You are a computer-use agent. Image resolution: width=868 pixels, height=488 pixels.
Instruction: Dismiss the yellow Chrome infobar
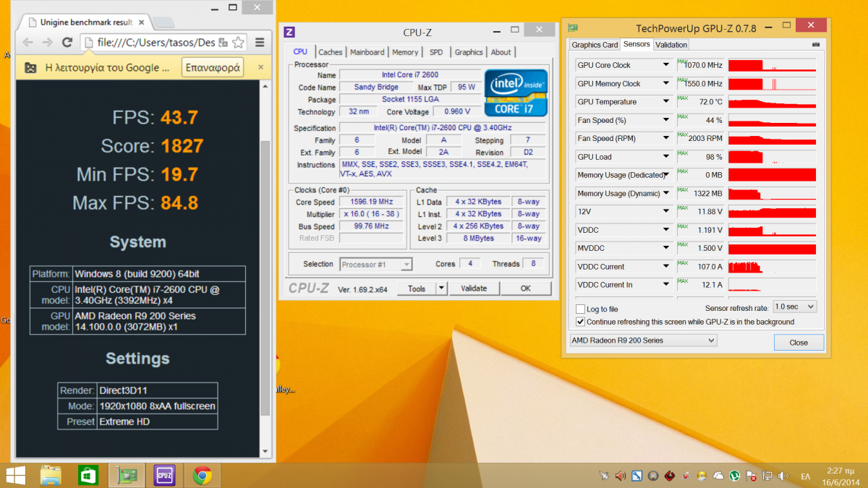point(261,68)
